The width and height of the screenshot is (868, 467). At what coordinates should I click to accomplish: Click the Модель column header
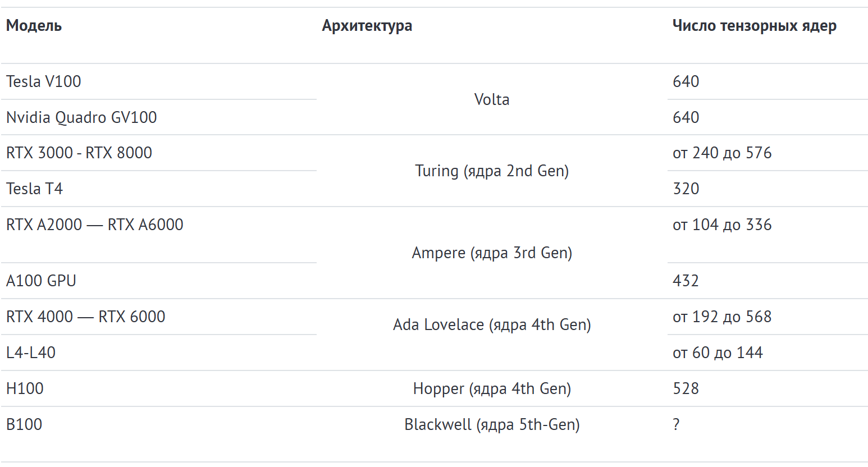pyautogui.click(x=34, y=26)
